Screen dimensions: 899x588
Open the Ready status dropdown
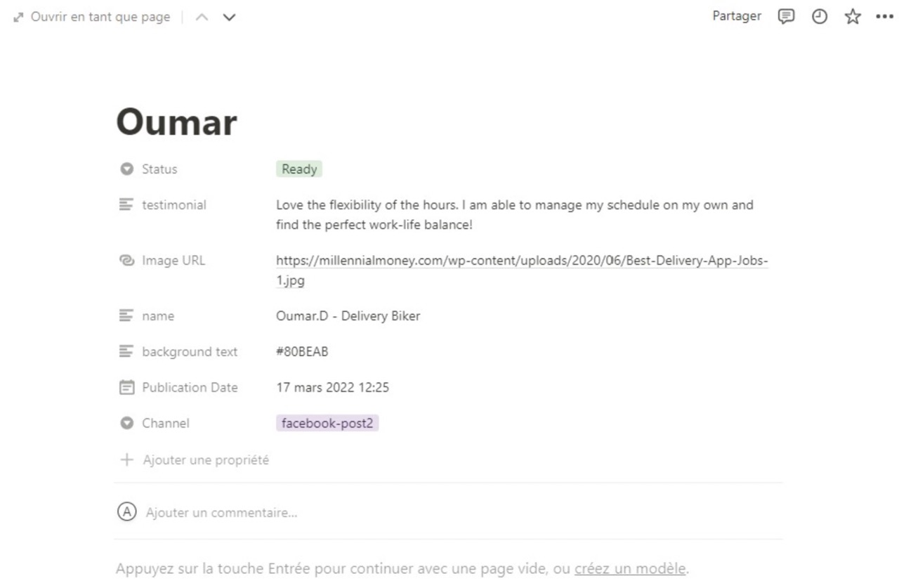(299, 169)
